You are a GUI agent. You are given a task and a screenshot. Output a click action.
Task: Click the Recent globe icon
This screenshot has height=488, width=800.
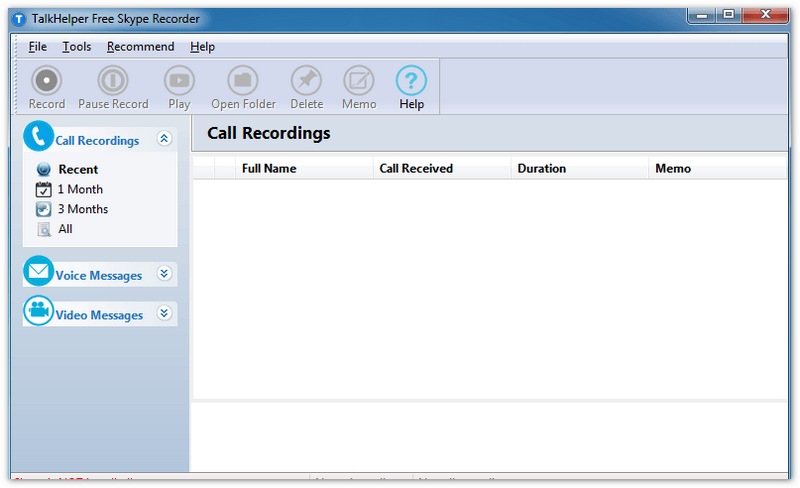(44, 169)
